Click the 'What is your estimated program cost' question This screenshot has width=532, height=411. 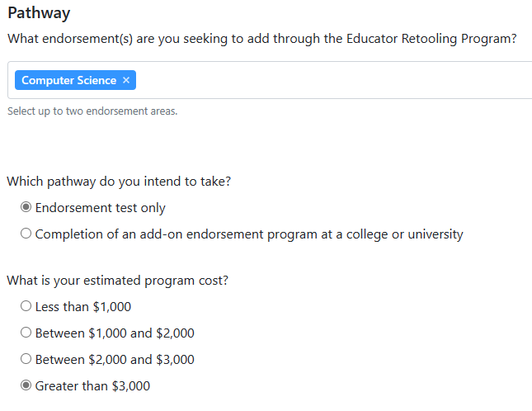pyautogui.click(x=117, y=281)
